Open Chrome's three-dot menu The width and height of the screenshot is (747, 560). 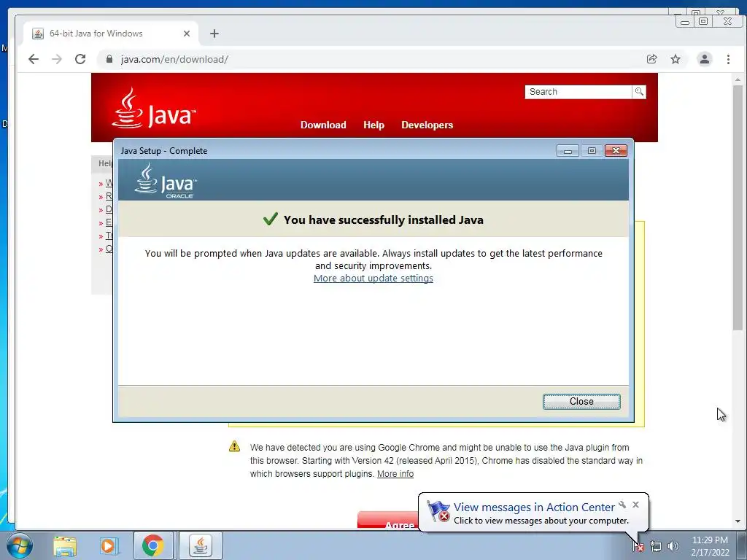point(728,59)
